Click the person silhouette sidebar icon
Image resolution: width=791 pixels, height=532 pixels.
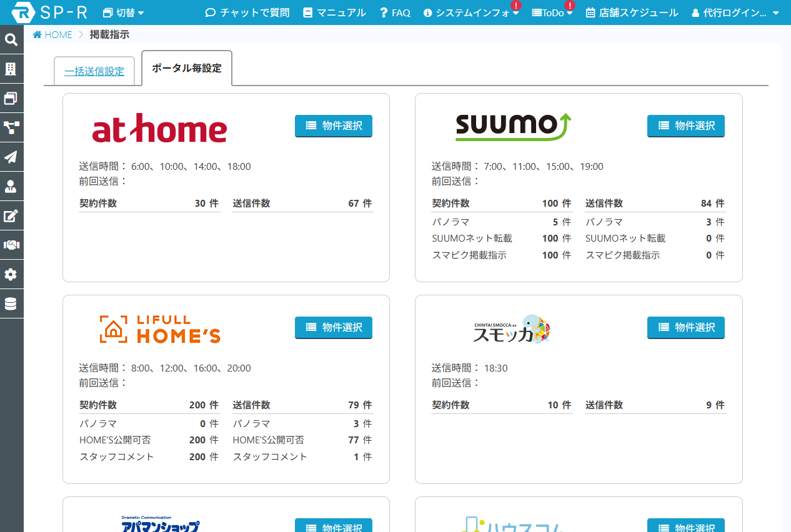click(11, 187)
